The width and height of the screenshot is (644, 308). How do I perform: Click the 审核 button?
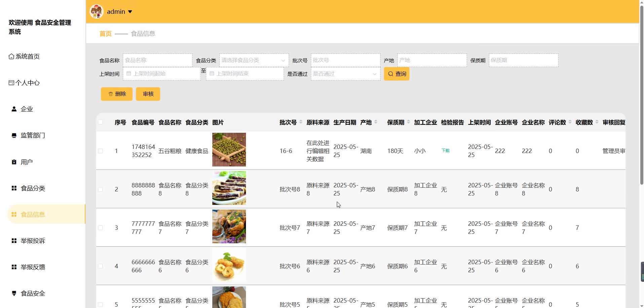point(148,94)
